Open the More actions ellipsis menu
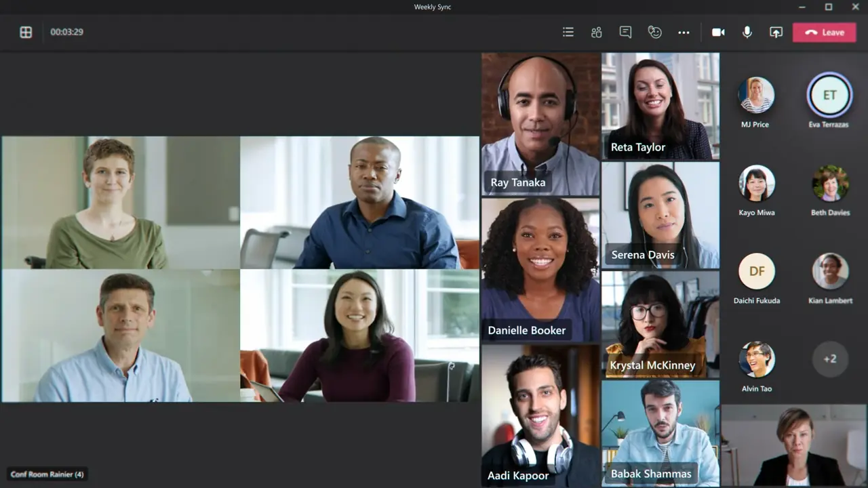The image size is (868, 488). (684, 33)
